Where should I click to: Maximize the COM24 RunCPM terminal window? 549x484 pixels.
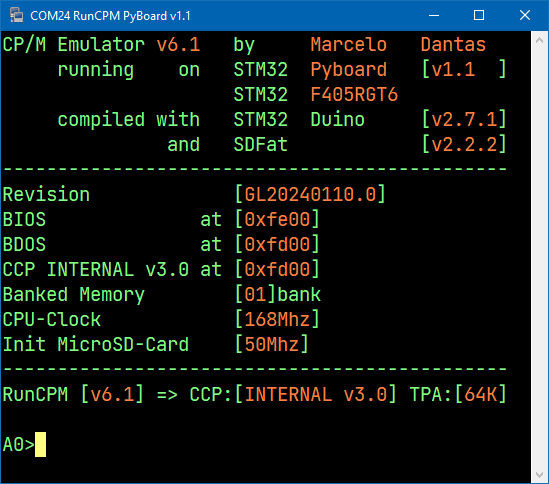[479, 15]
